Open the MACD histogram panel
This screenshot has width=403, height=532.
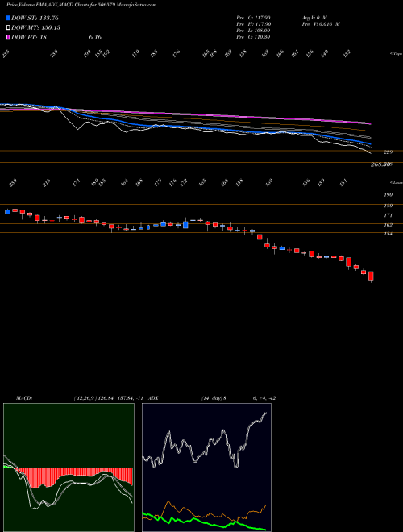69,468
